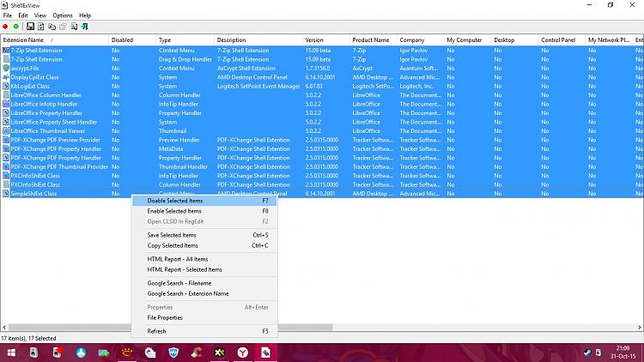Image resolution: width=644 pixels, height=362 pixels.
Task: Select the SimpleShlExt Class row
Action: click(322, 194)
